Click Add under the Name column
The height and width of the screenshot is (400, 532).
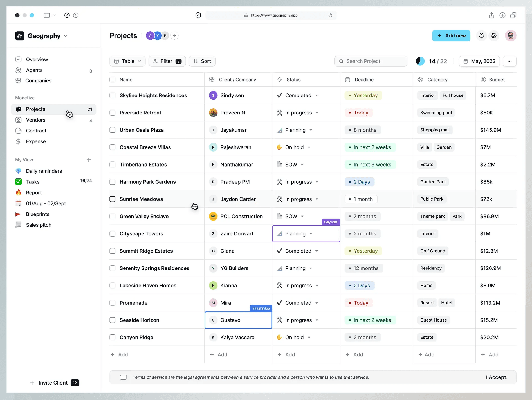point(119,355)
